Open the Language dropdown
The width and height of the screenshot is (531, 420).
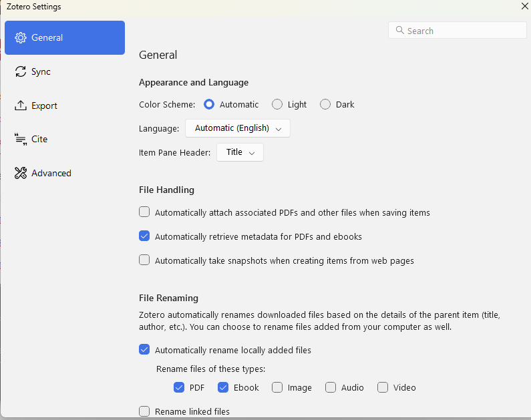(238, 128)
